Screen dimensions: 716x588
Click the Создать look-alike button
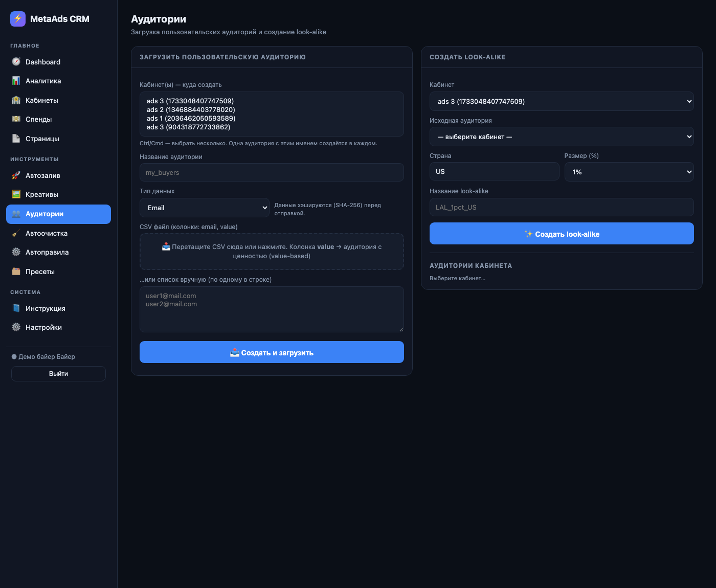point(562,234)
